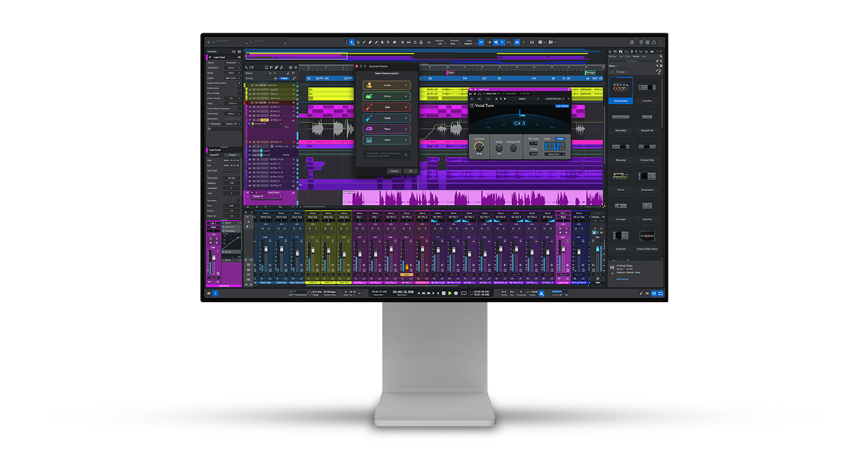868x456 pixels.
Task: Toggle the Guitar stem option
Action: pos(387,118)
